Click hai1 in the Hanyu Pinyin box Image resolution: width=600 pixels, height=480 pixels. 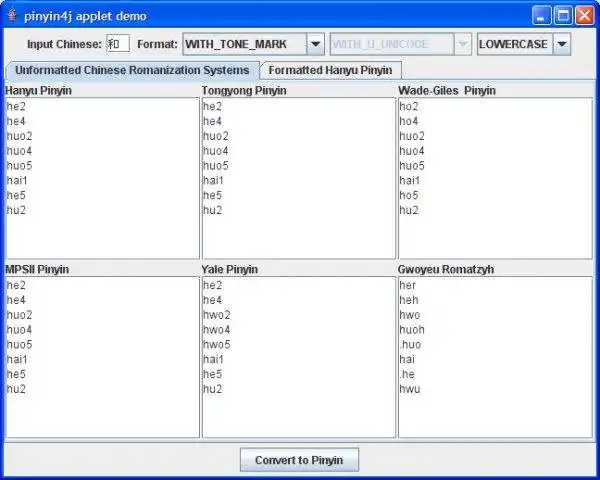[x=17, y=180]
